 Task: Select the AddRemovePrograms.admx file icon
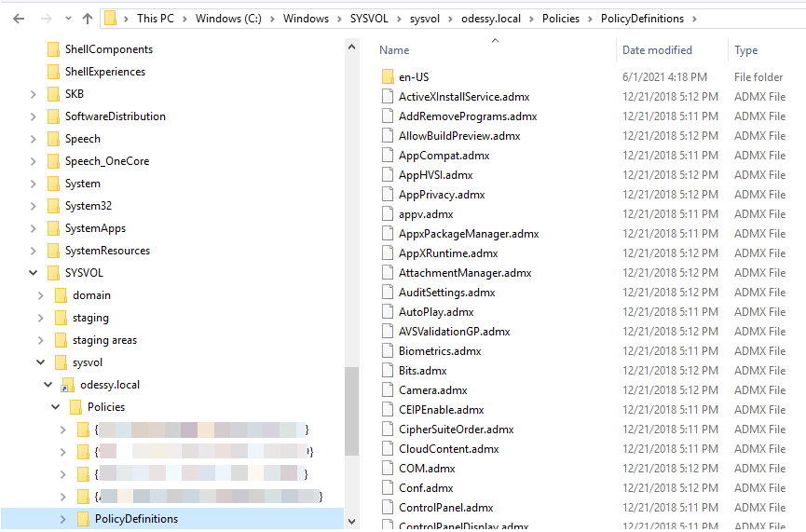click(388, 116)
